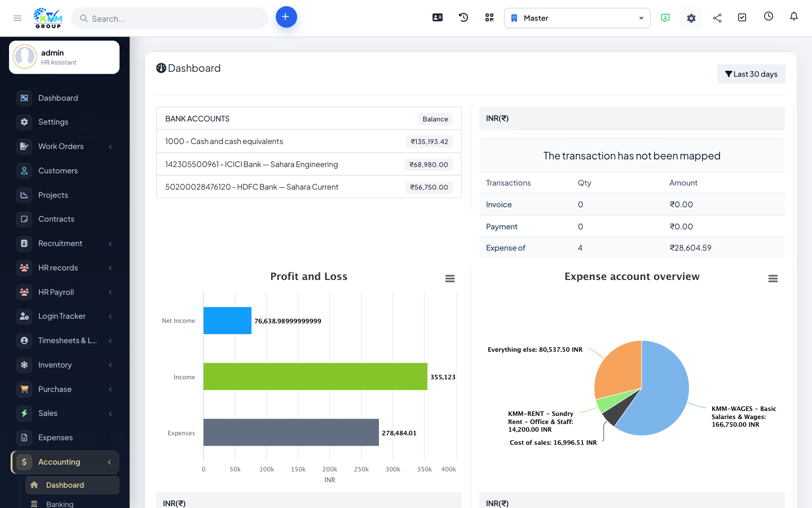This screenshot has height=508, width=812.
Task: Expand the HR records submenu
Action: point(65,268)
